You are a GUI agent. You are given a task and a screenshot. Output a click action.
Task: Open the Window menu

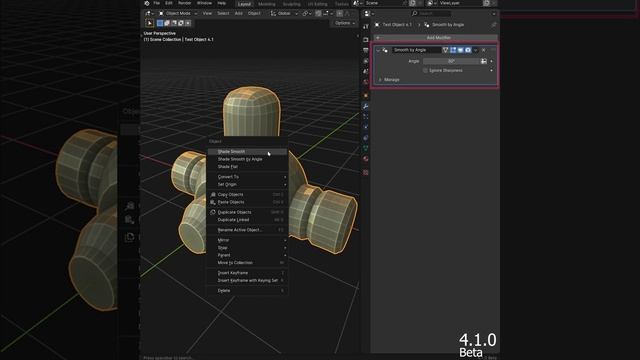click(x=204, y=3)
